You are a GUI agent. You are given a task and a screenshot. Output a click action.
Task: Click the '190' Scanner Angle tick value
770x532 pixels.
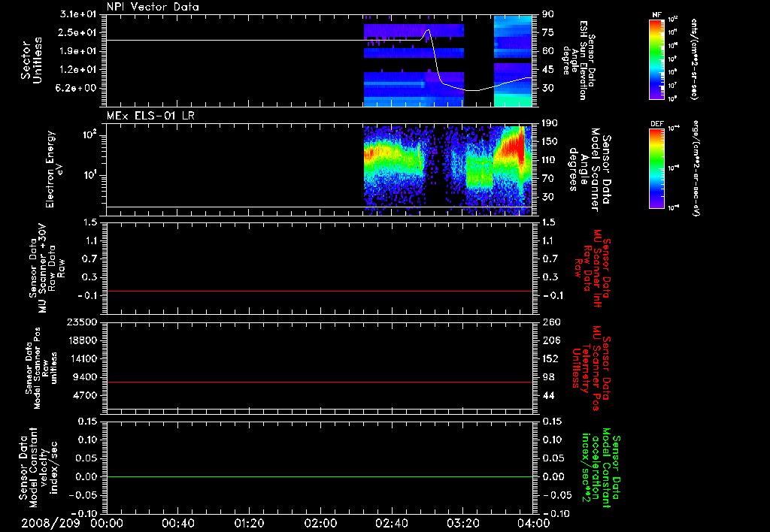[550, 123]
